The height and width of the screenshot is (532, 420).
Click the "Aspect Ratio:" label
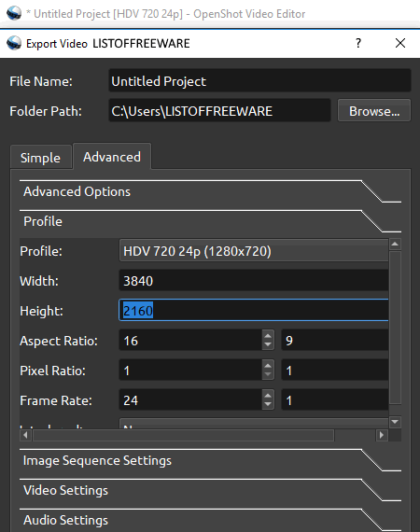tap(59, 341)
